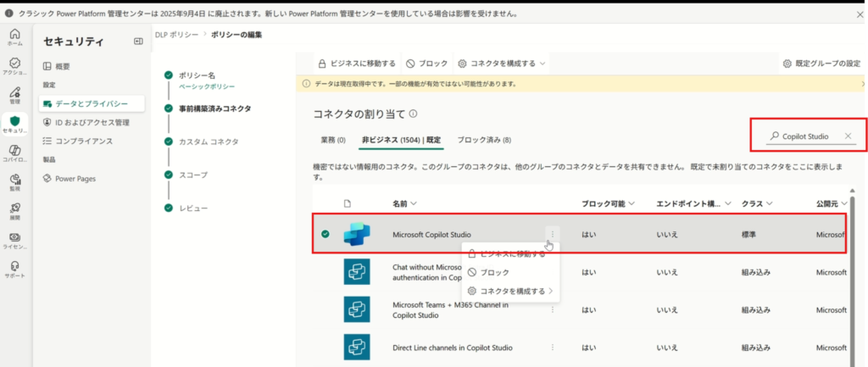868x367 pixels.
Task: Click DLP ポリシー breadcrumb link
Action: coord(177,33)
